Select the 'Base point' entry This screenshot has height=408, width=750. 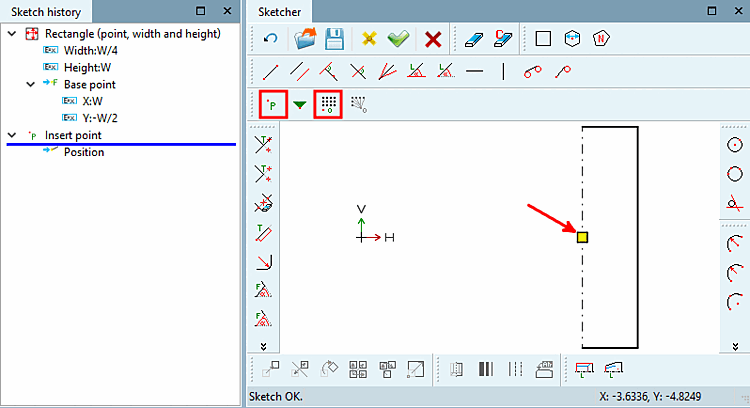point(89,85)
